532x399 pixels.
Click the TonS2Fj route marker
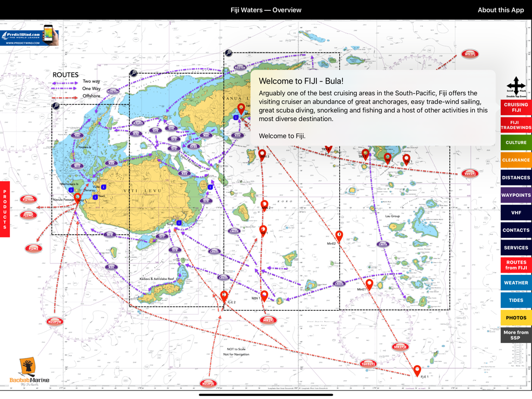[368, 364]
